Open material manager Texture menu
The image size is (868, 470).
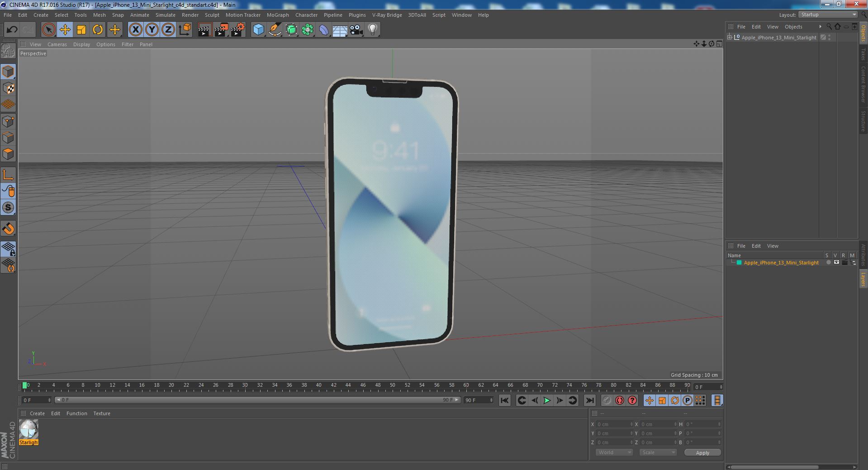coord(102,413)
